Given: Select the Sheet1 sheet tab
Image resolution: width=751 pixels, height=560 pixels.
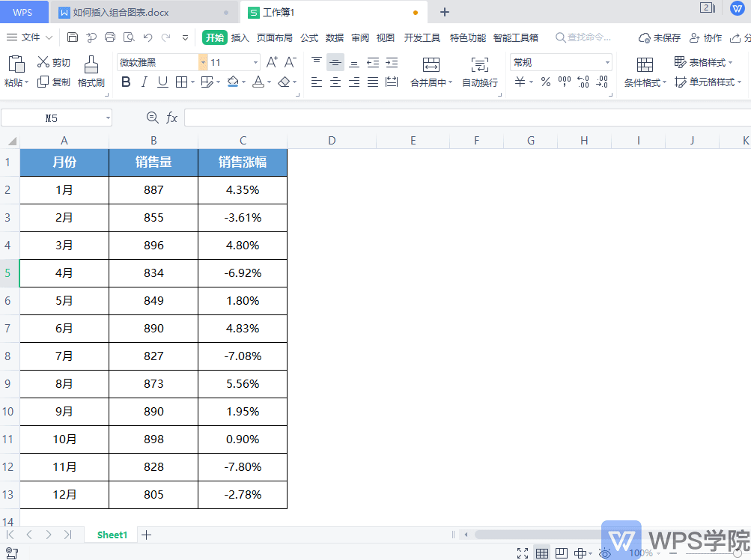Looking at the screenshot, I should coord(112,535).
